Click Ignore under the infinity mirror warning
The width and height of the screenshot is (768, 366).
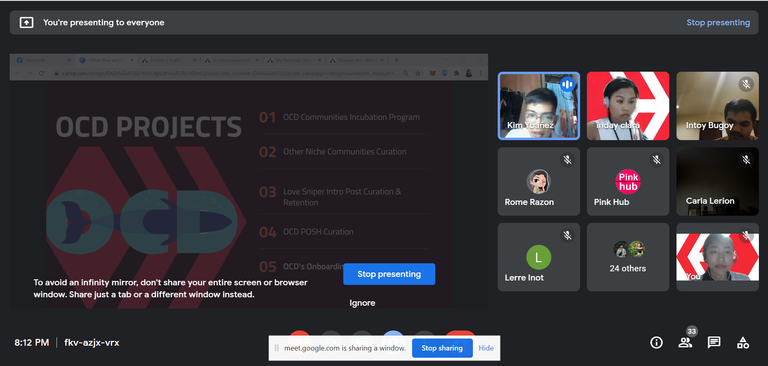point(362,303)
